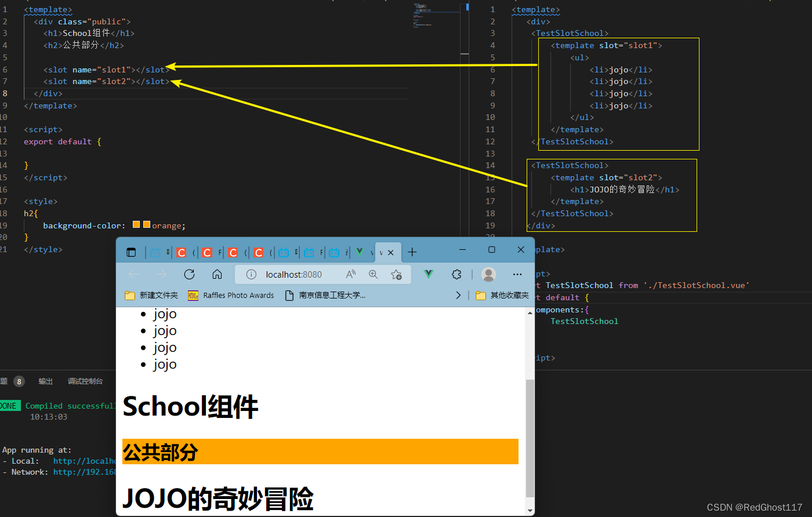Viewport: 812px width, 517px height.
Task: Go forward using the browser forward arrow
Action: click(x=161, y=274)
